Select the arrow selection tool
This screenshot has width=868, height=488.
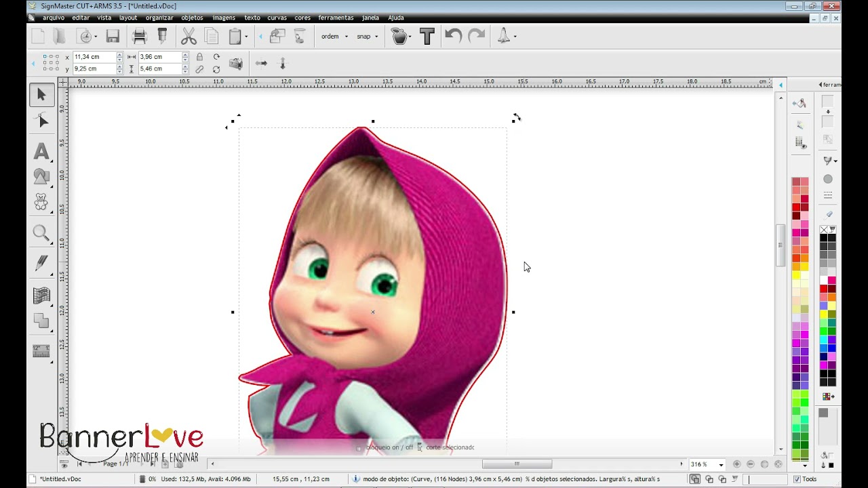[x=41, y=94]
